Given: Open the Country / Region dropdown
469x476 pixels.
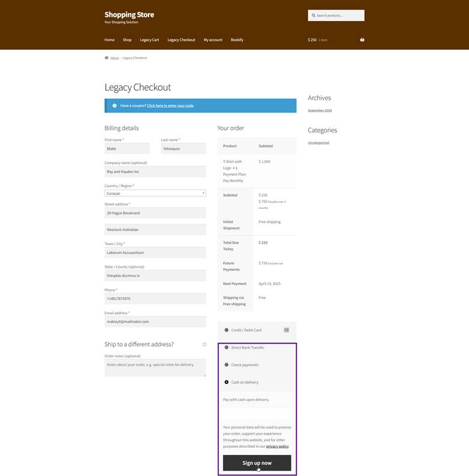Looking at the screenshot, I should [155, 193].
